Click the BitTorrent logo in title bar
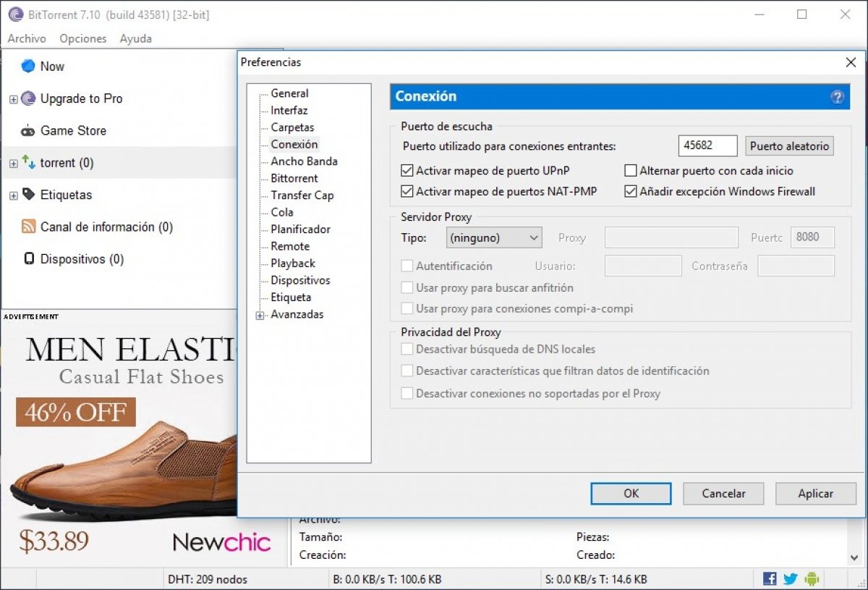This screenshot has height=590, width=868. pos(15,14)
